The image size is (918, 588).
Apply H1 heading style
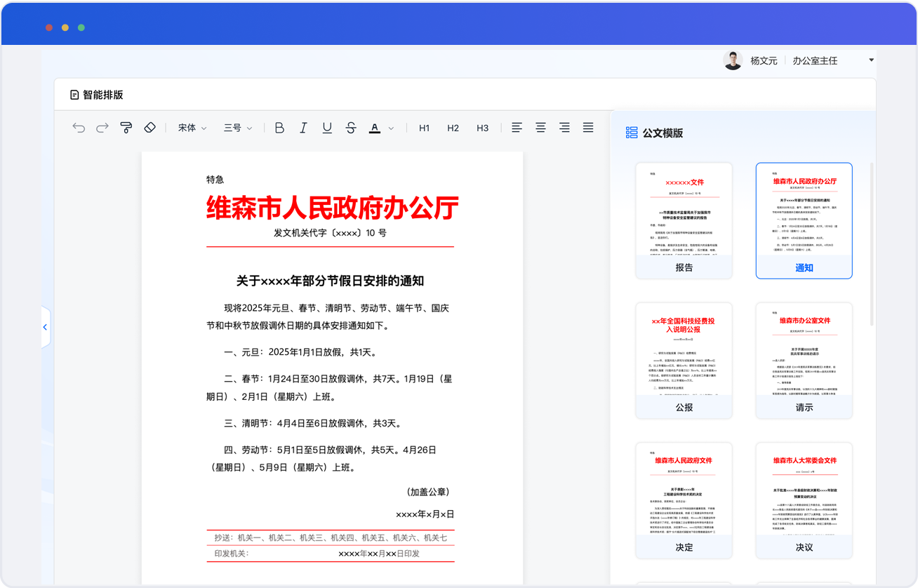pyautogui.click(x=424, y=128)
